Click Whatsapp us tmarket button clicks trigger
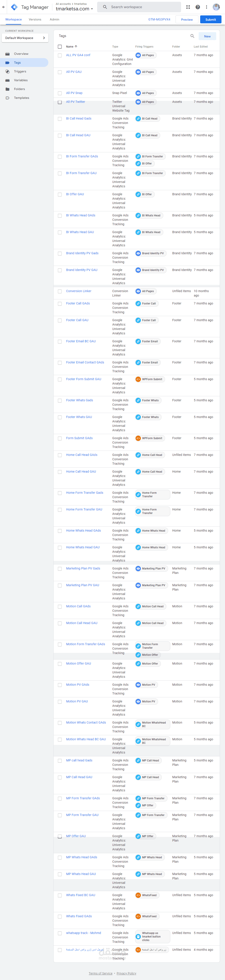 152,937
